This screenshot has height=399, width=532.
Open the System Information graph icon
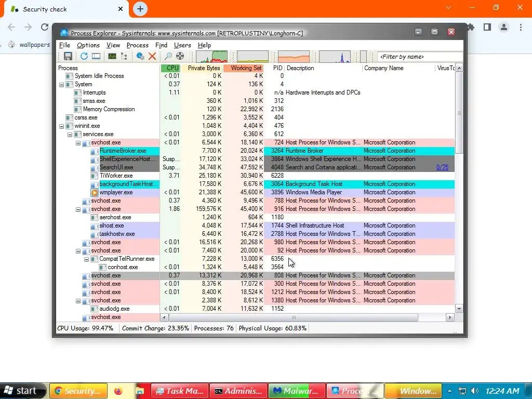click(112, 56)
